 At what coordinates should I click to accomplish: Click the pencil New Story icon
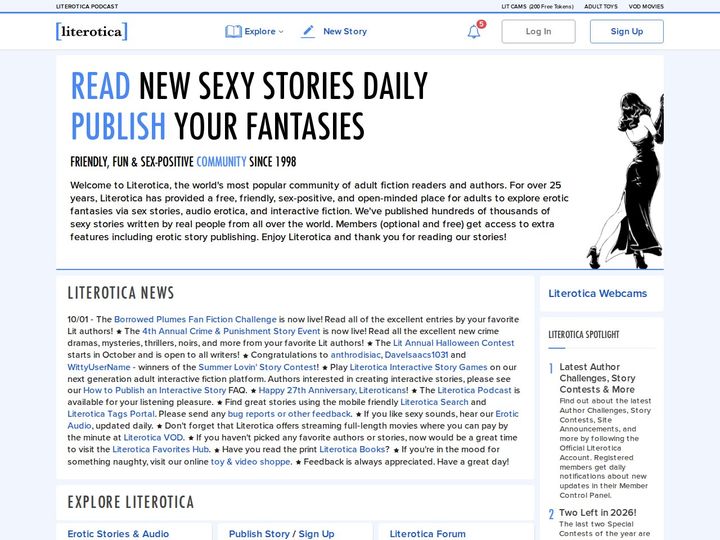tap(308, 31)
